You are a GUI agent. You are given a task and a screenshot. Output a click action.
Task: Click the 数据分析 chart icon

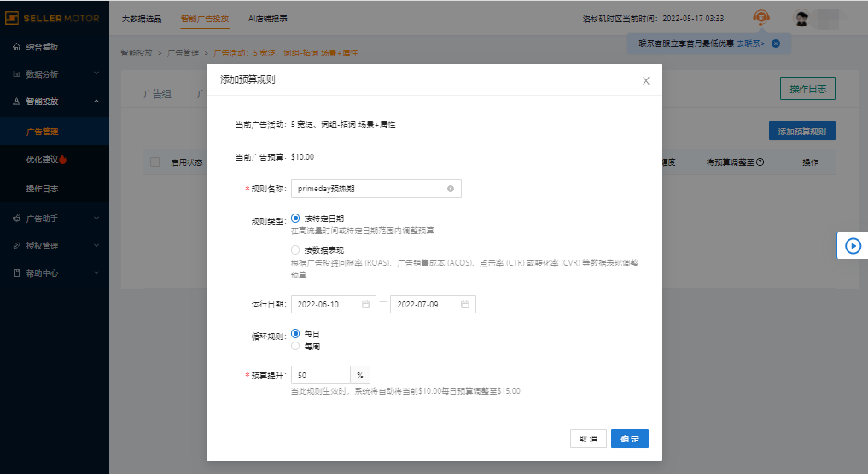point(16,73)
